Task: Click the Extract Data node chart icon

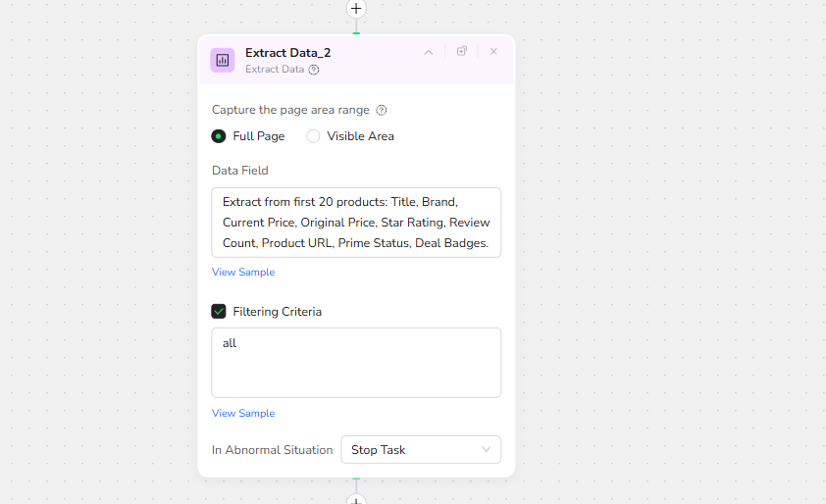Action: pyautogui.click(x=223, y=60)
